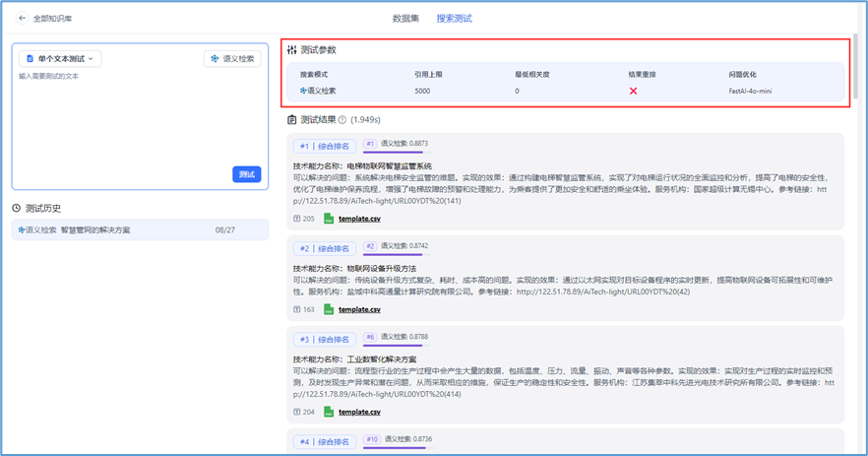Click the sliders icon beside 测试参数
The image size is (868, 456).
[291, 50]
